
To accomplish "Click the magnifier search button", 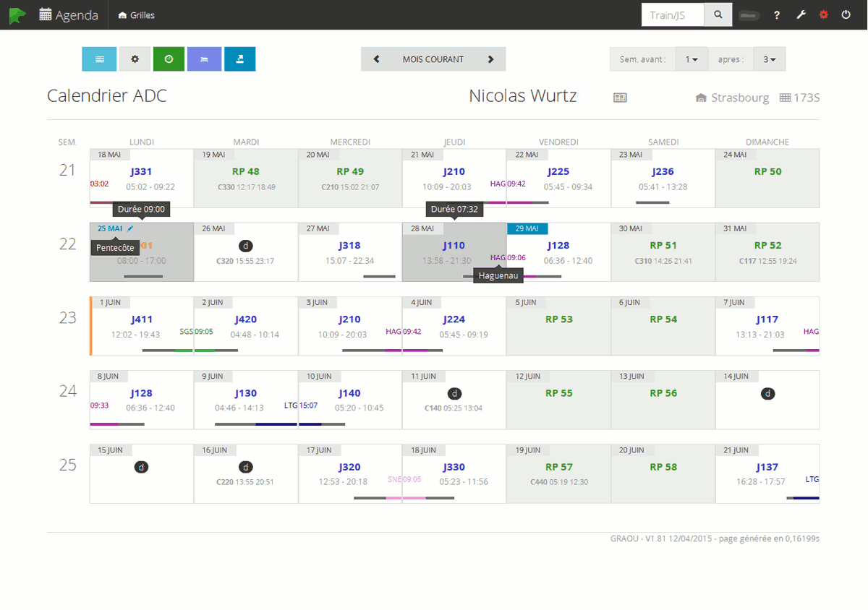I will (718, 14).
